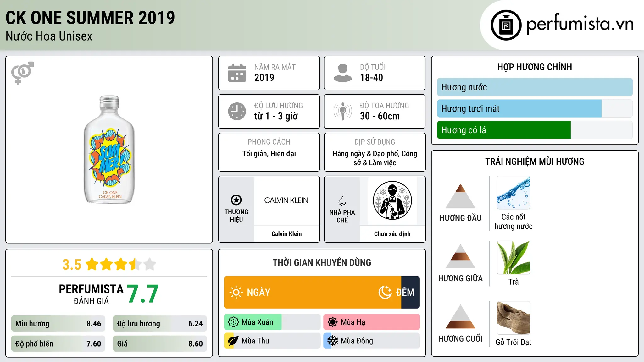Click the nose icon above Nhà pha chế
Image resolution: width=644 pixels, height=362 pixels.
[342, 200]
